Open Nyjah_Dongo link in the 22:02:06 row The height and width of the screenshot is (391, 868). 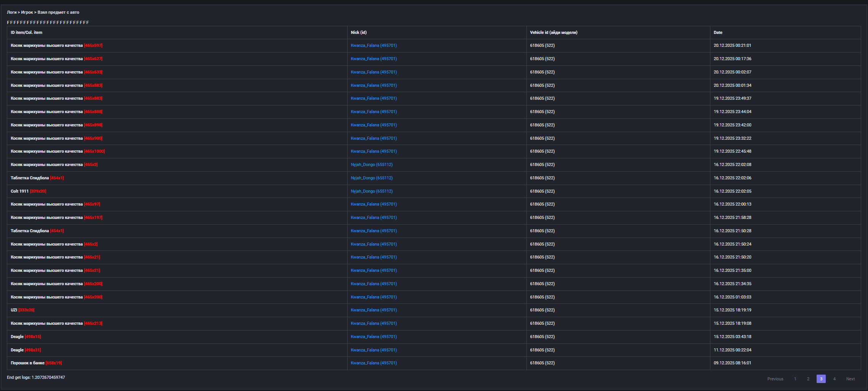(x=371, y=178)
